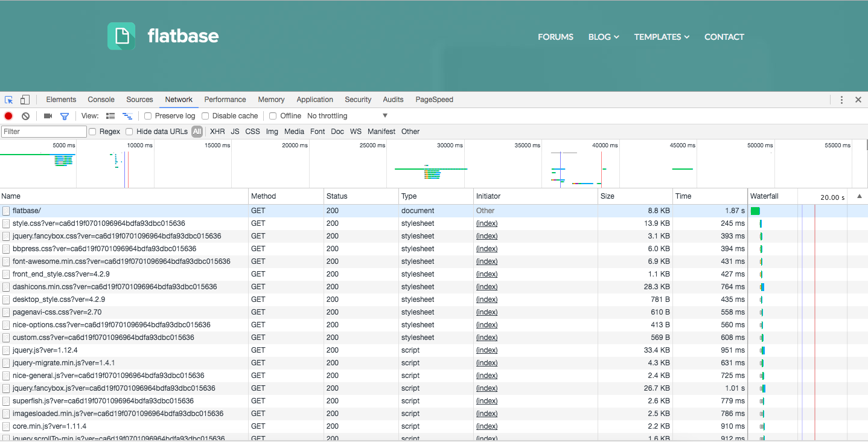The image size is (868, 442).
Task: Open initiator (index) link for style.css row
Action: [x=487, y=223]
